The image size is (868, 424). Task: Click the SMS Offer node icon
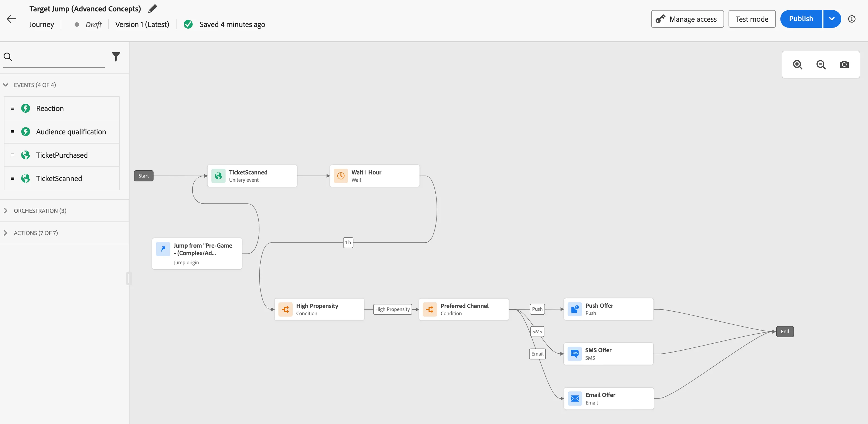tap(575, 354)
